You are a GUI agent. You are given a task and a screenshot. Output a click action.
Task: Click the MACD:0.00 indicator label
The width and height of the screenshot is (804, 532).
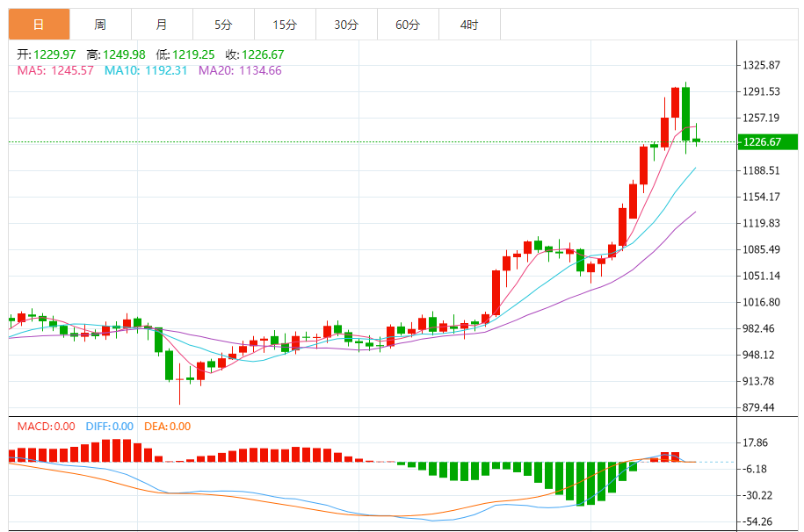(47, 427)
